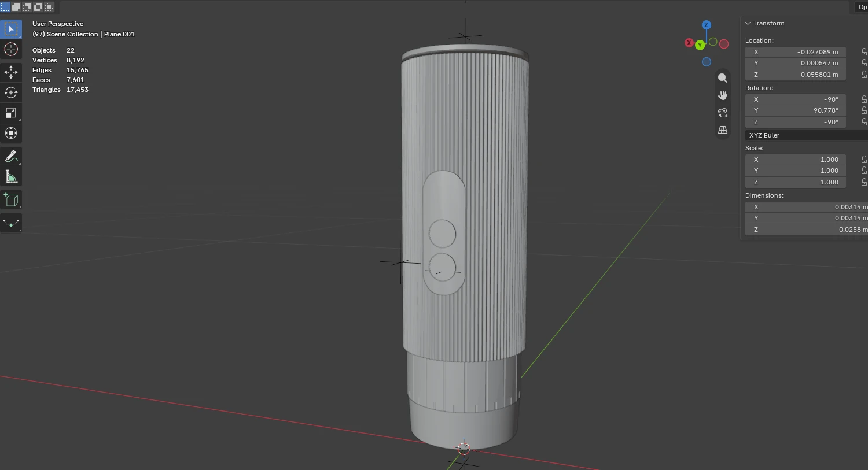Screen dimensions: 868x470
Task: Choose the Add Cube tool
Action: click(11, 199)
